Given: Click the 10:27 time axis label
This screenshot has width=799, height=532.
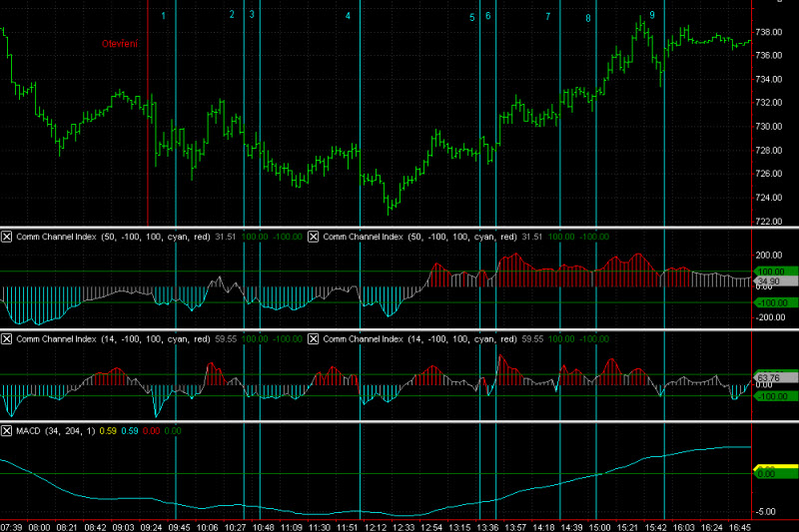Looking at the screenshot, I should (236, 527).
